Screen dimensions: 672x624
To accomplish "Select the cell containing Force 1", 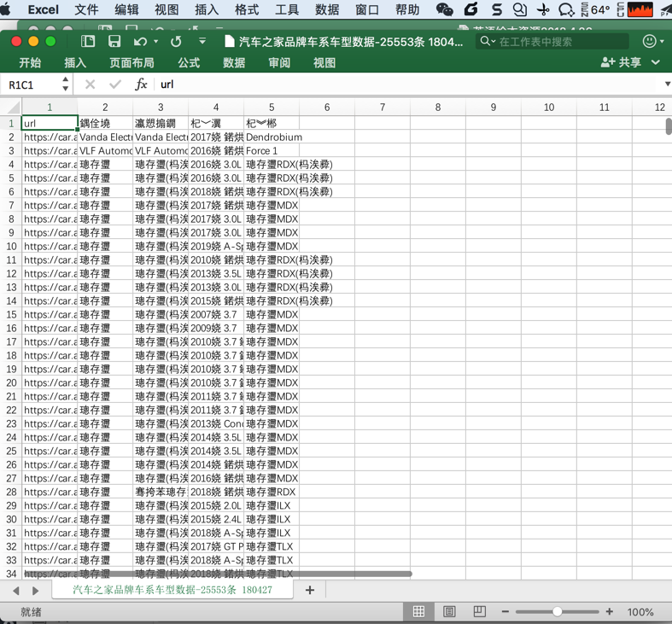I will (272, 151).
